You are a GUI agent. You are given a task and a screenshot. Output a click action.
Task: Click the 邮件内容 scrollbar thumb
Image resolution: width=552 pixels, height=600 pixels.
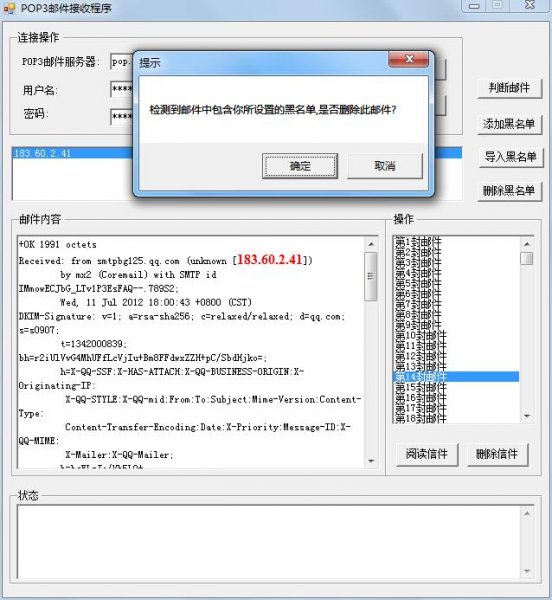pyautogui.click(x=371, y=276)
